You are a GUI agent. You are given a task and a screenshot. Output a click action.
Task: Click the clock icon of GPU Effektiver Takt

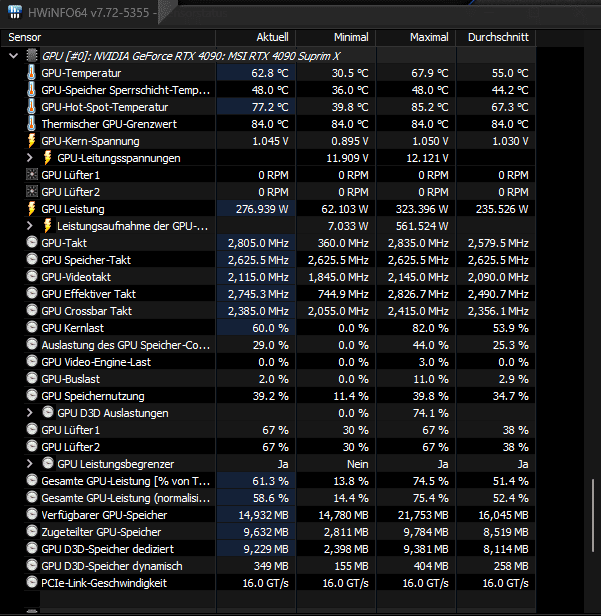click(32, 293)
